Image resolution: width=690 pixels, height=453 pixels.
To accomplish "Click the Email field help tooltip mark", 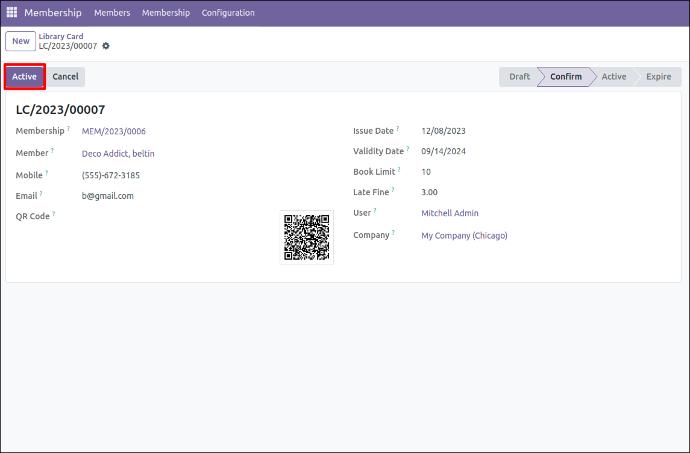I will click(41, 193).
